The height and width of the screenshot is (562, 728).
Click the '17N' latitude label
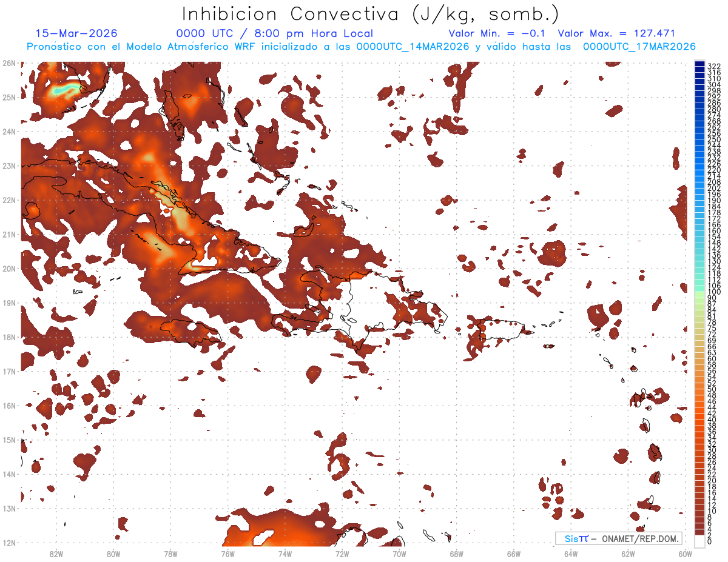pos(9,372)
